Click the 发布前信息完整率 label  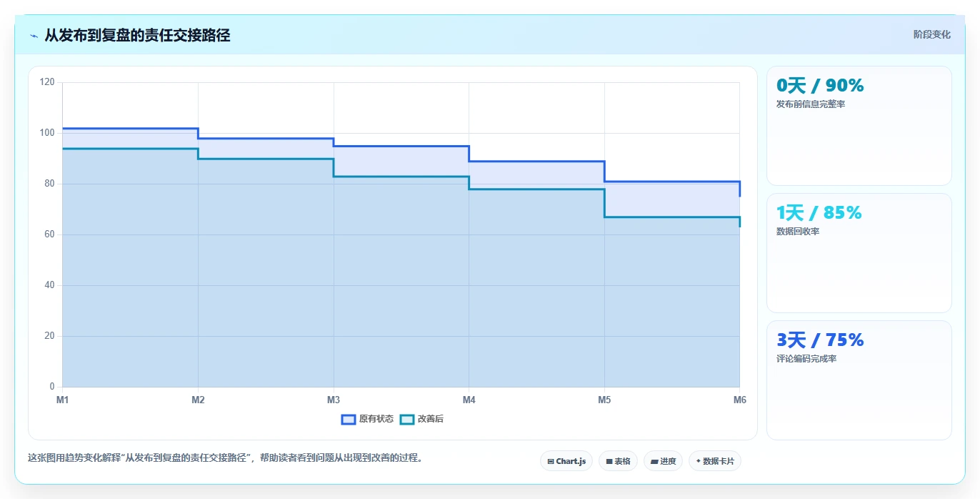[811, 104]
